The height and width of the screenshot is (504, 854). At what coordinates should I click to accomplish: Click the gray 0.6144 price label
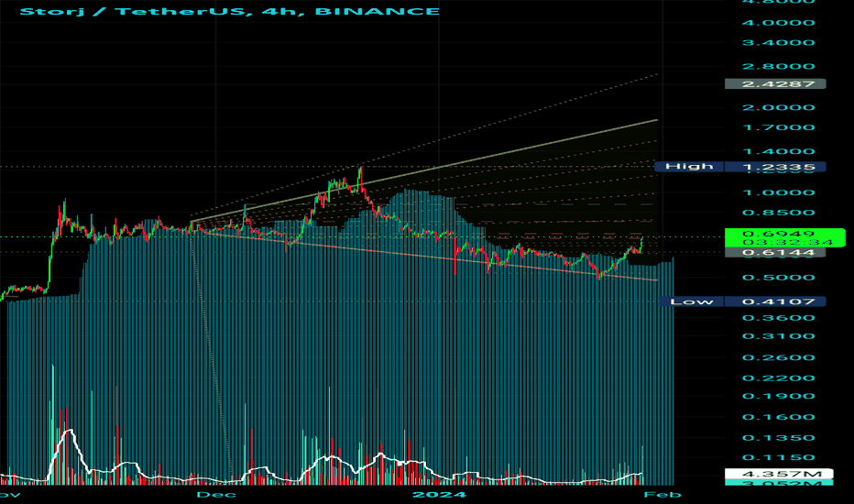point(775,252)
